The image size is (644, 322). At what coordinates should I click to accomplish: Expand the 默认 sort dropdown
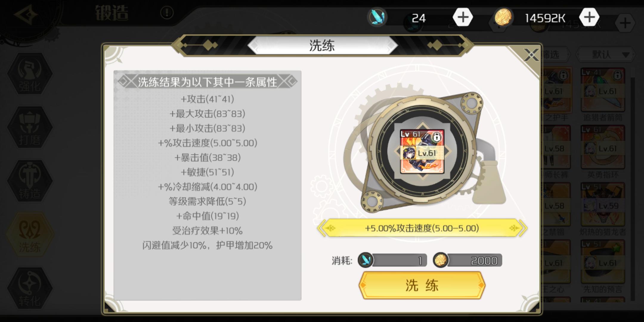pyautogui.click(x=605, y=55)
